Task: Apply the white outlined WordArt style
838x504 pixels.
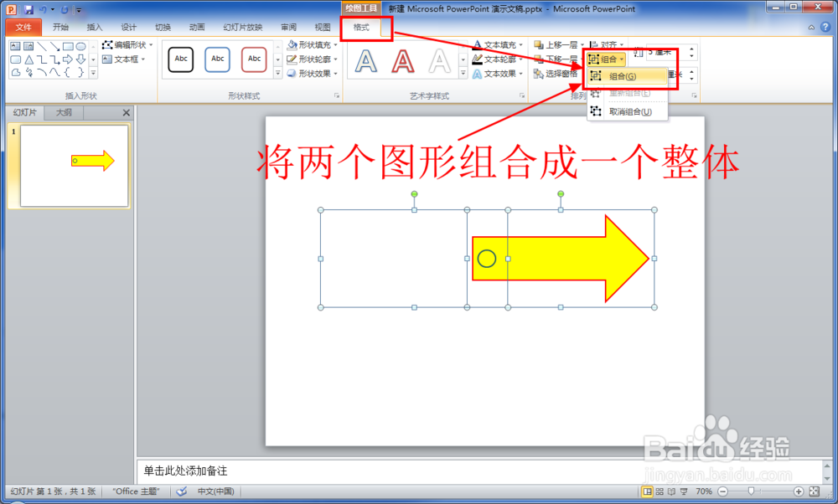Action: (439, 61)
